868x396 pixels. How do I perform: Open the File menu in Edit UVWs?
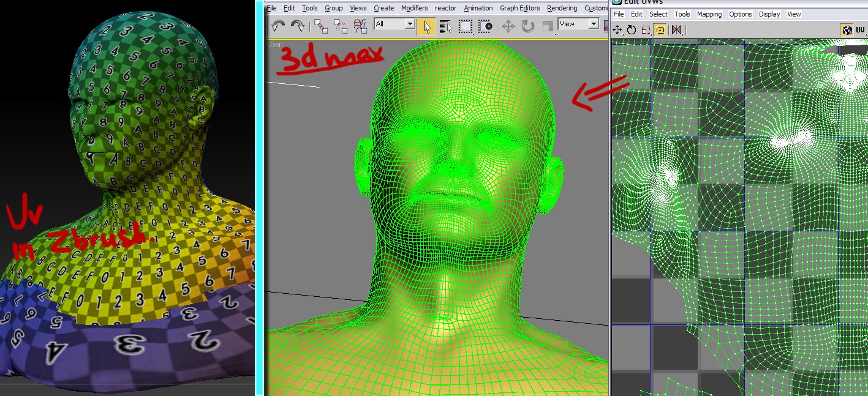[619, 14]
